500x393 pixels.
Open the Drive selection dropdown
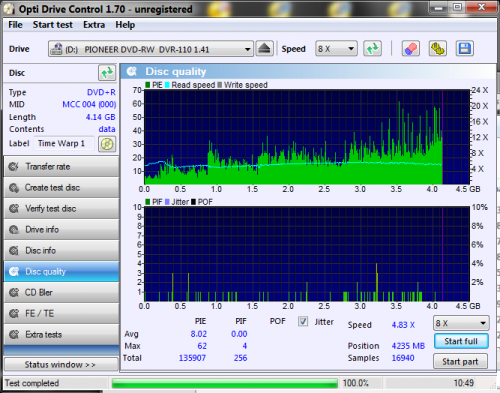(151, 49)
